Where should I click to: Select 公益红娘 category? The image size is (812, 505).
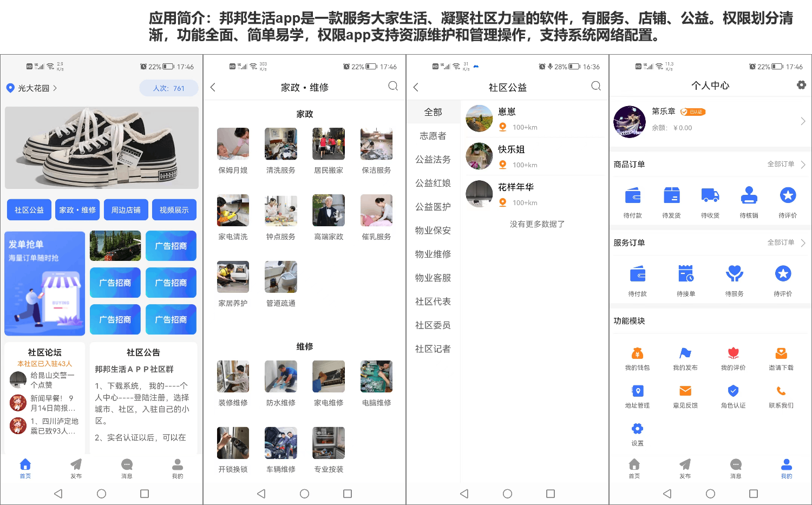click(x=433, y=183)
